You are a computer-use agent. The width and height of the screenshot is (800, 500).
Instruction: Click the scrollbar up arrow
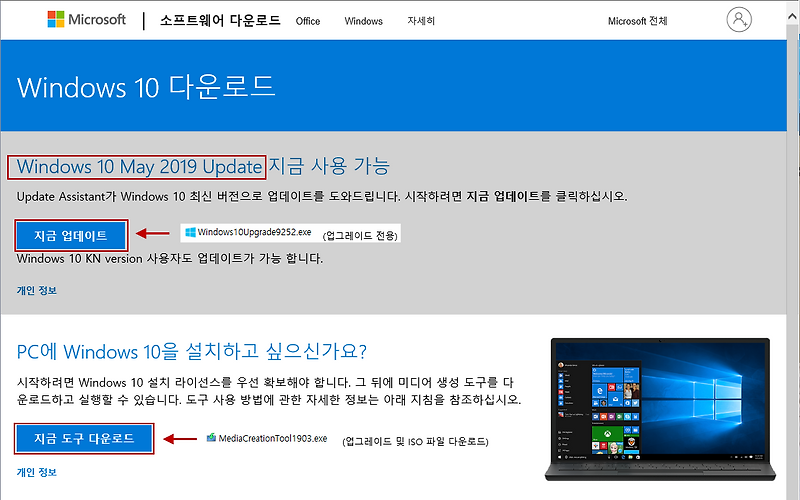(793, 17)
